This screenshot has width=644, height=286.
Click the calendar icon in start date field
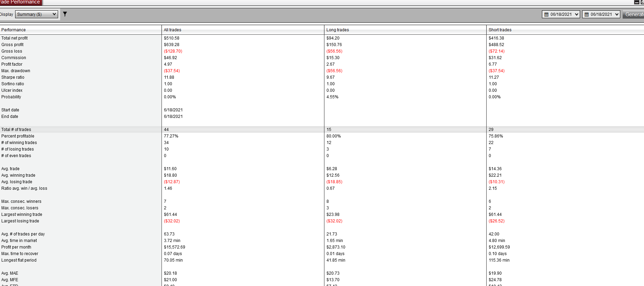546,14
